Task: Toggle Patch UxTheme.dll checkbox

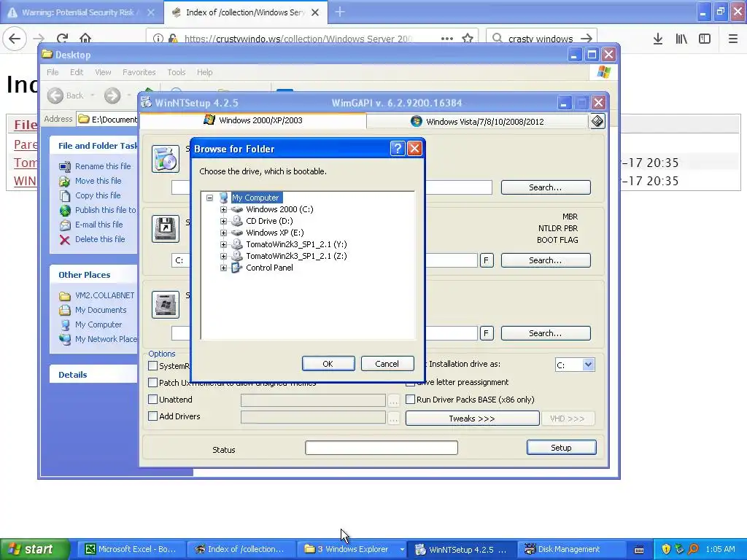Action: (x=153, y=382)
